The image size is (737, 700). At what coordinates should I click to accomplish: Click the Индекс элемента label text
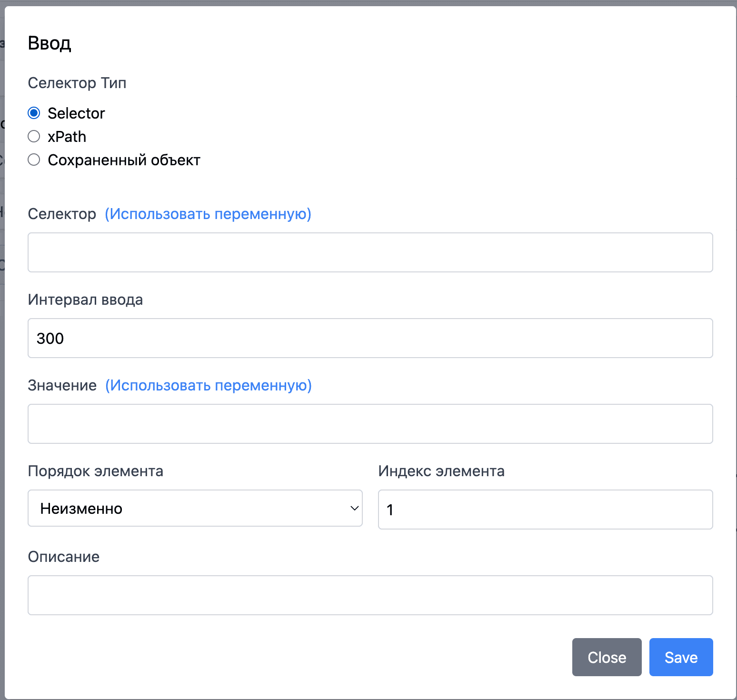point(441,471)
